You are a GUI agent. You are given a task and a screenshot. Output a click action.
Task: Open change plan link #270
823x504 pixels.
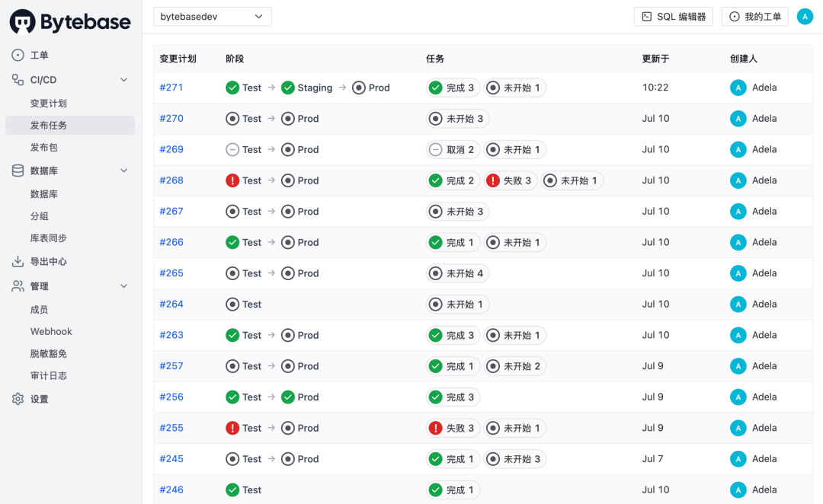click(171, 119)
